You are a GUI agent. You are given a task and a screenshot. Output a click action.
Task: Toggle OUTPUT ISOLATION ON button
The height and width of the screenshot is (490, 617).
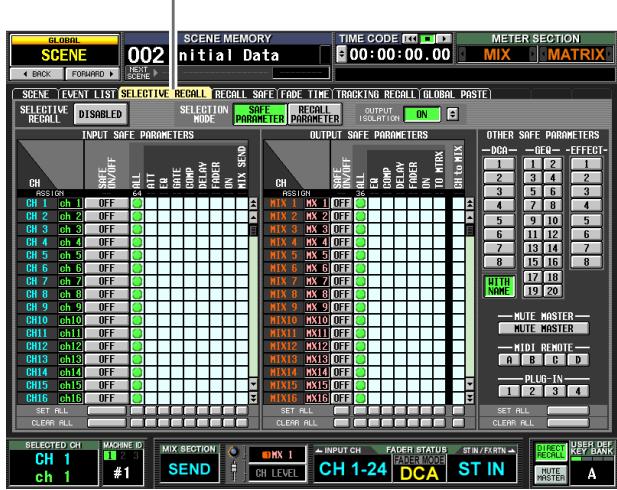point(422,114)
